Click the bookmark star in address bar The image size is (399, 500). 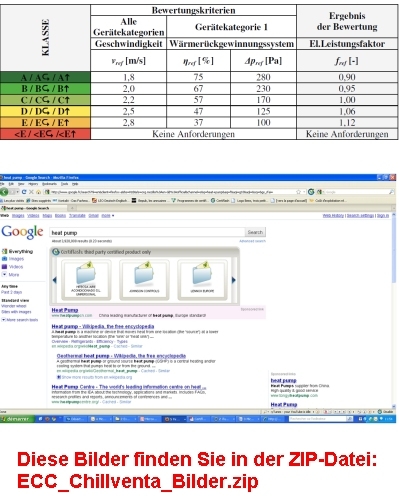[x=299, y=192]
